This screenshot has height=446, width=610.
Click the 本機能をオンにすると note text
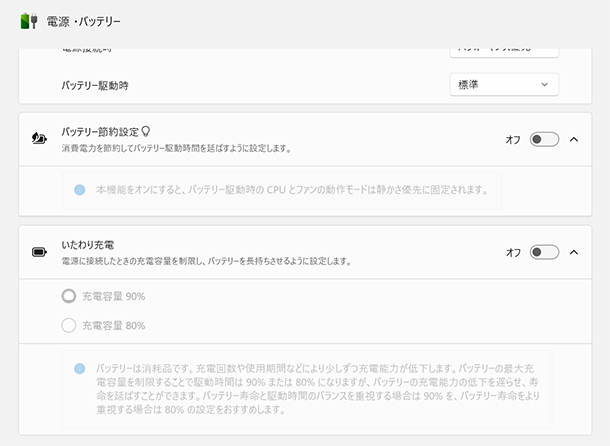click(x=292, y=190)
